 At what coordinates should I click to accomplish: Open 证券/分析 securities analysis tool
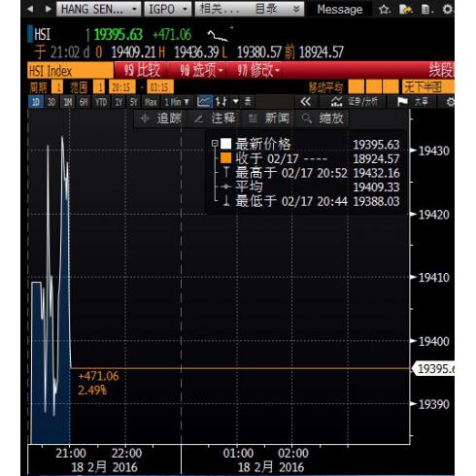click(x=355, y=102)
